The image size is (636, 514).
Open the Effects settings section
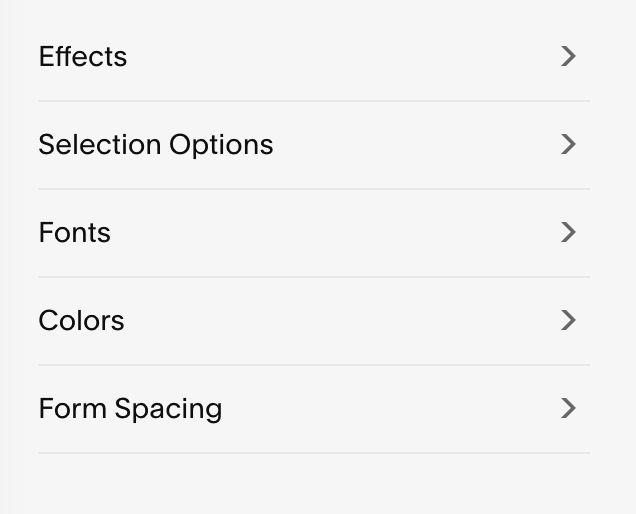(314, 56)
